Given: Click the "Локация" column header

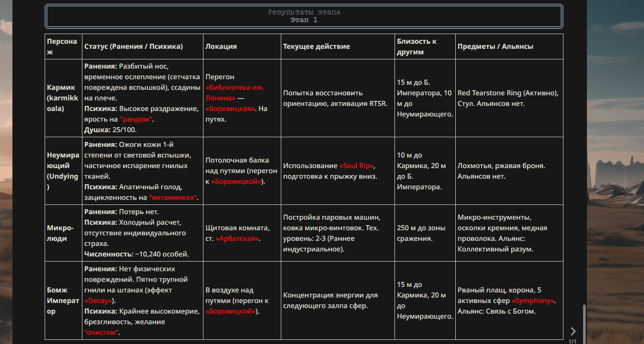Looking at the screenshot, I should [242, 47].
